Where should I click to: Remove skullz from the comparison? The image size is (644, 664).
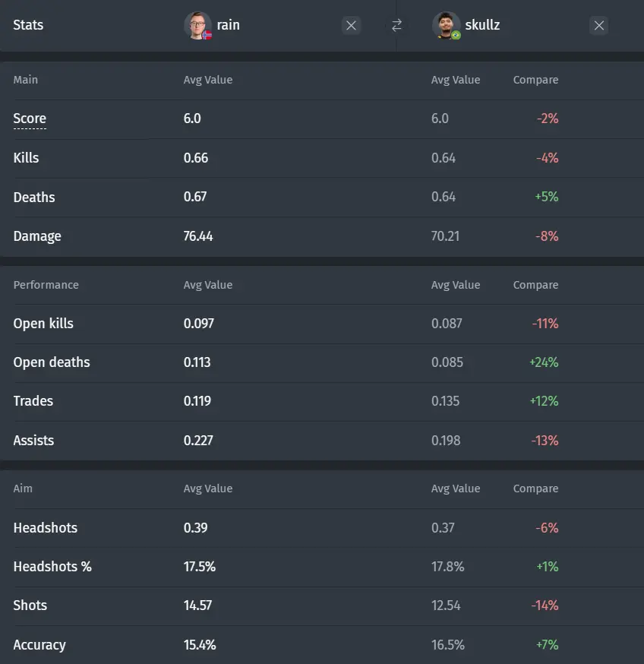coord(598,25)
